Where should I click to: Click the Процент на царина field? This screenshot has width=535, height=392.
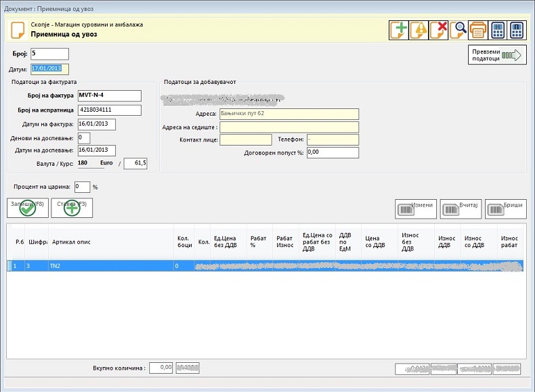click(x=82, y=187)
